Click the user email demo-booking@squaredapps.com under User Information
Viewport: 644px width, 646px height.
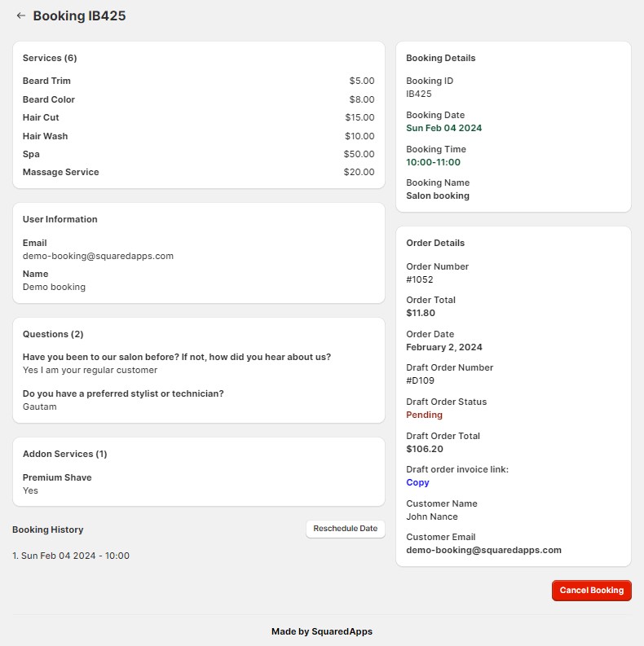tap(98, 256)
